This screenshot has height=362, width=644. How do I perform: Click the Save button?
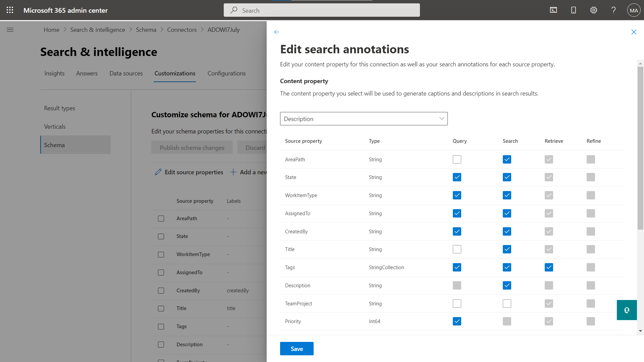click(297, 349)
